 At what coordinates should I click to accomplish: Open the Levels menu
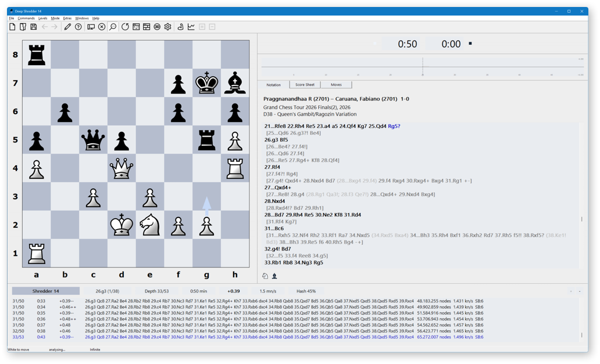[x=43, y=18]
